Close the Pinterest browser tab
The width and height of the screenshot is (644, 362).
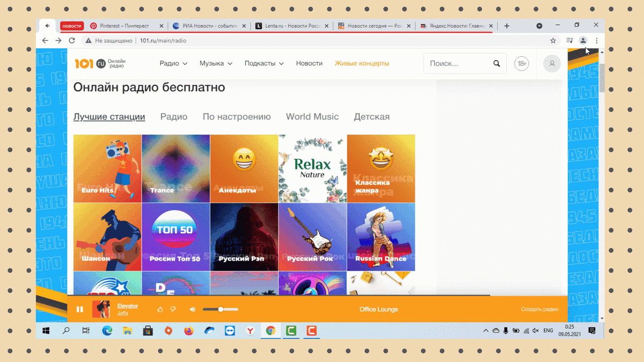161,26
